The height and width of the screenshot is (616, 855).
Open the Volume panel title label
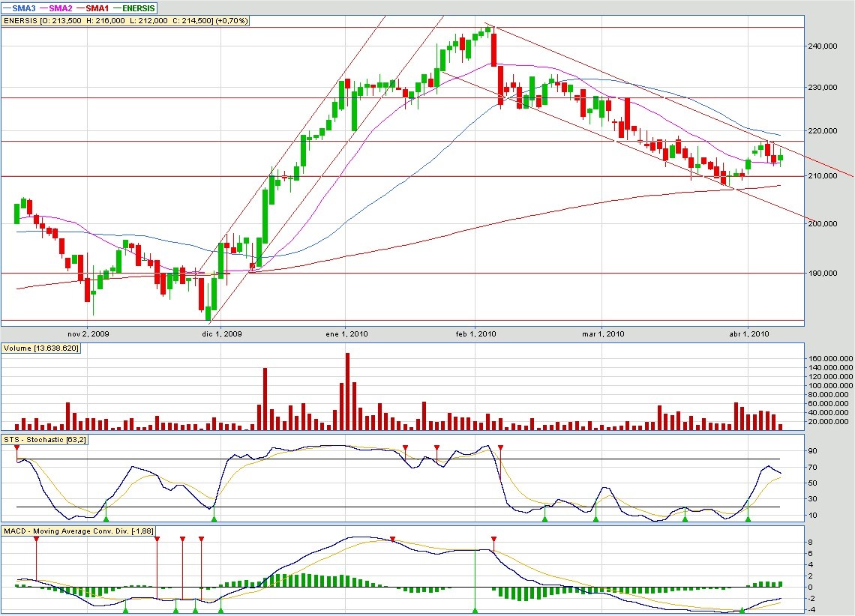41,348
